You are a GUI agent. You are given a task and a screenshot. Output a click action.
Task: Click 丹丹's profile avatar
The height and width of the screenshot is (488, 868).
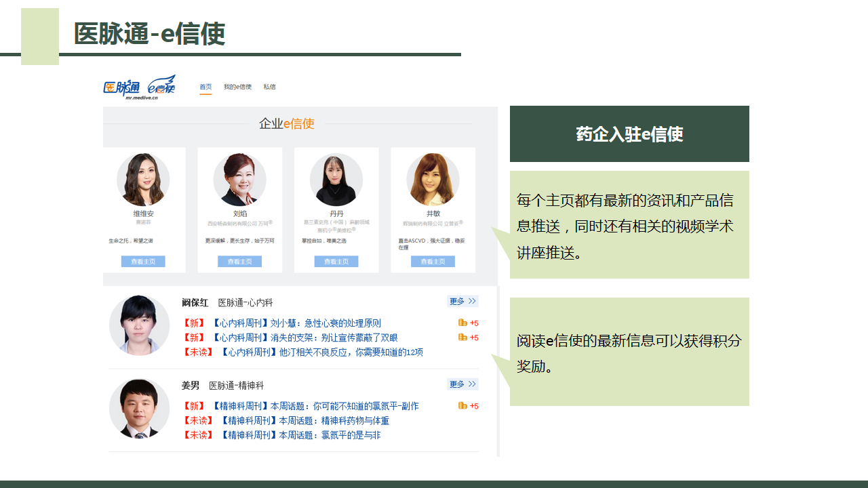pyautogui.click(x=336, y=180)
